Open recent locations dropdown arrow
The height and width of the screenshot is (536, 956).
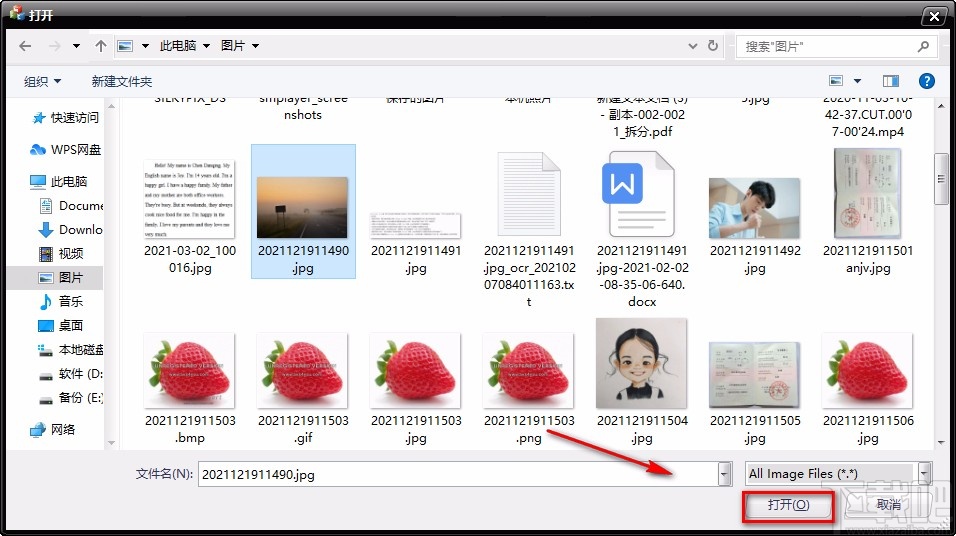pyautogui.click(x=76, y=46)
